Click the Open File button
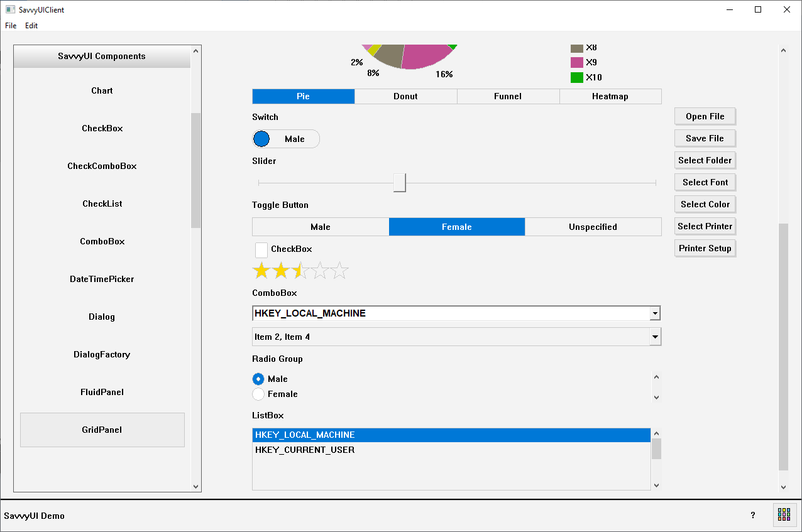The height and width of the screenshot is (532, 802). pos(705,116)
